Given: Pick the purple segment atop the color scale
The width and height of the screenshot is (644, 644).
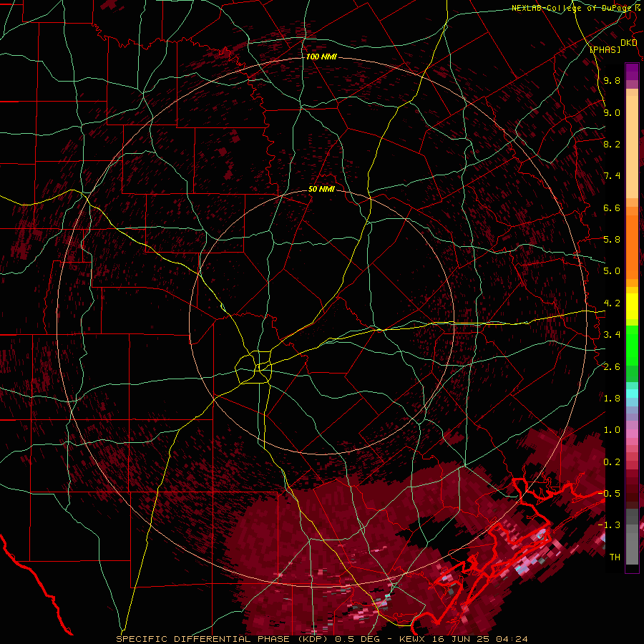Looking at the screenshot, I should (x=632, y=72).
